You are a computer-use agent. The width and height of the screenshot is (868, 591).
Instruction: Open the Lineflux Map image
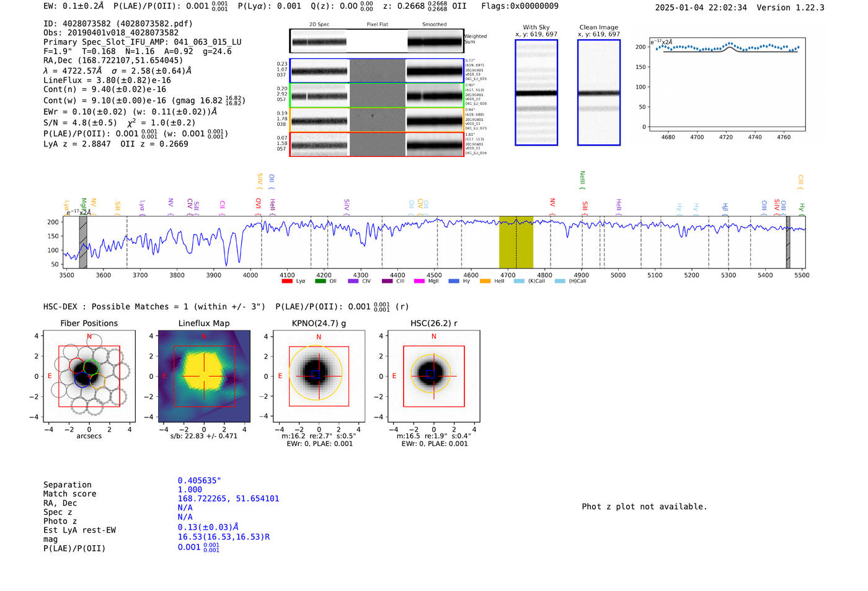coord(204,376)
